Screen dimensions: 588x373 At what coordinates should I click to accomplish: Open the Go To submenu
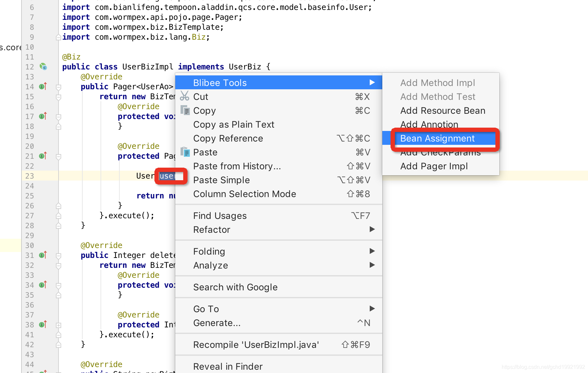[278, 309]
